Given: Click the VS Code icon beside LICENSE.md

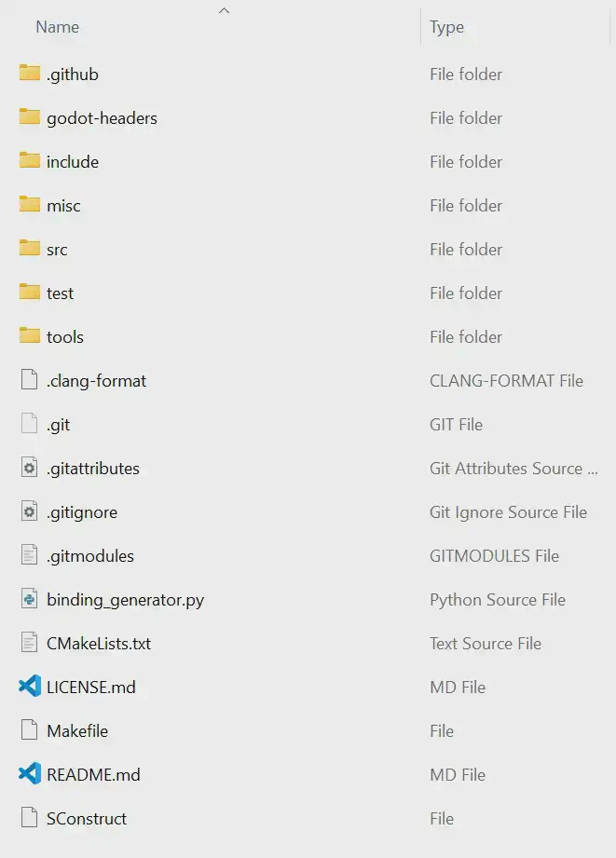Looking at the screenshot, I should point(30,687).
